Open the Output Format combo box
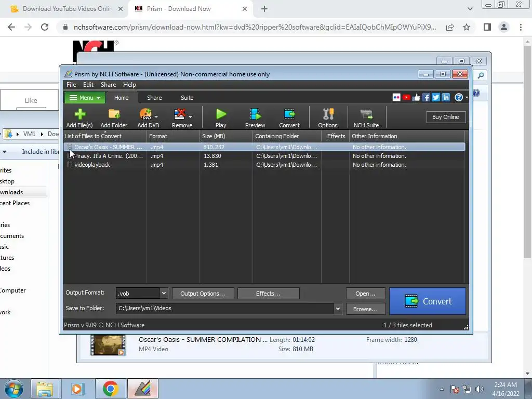Viewport: 532px width, 399px height. [141, 294]
